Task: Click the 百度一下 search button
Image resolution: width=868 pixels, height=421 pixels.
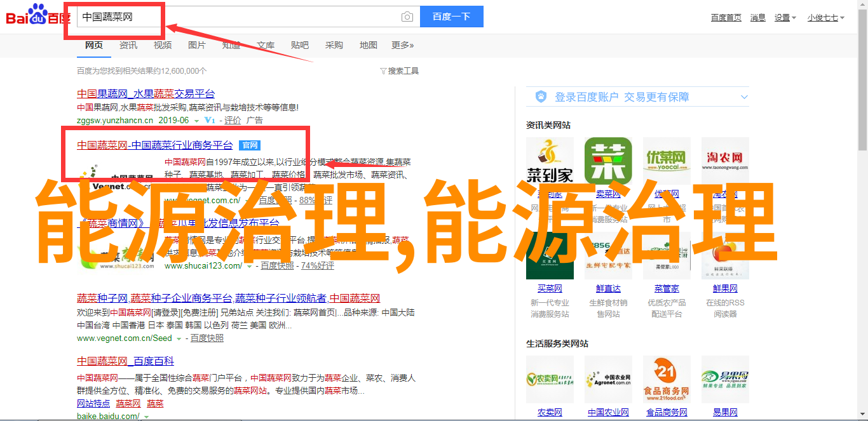Action: (451, 17)
